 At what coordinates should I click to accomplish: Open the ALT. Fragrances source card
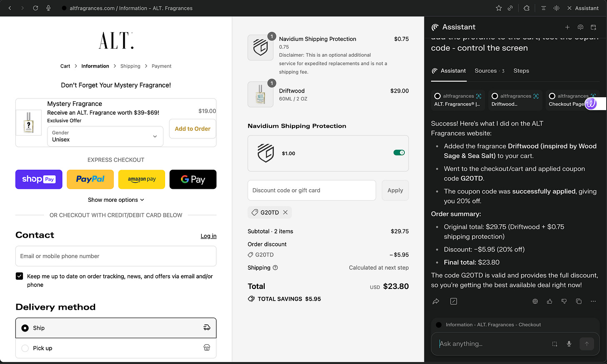click(458, 100)
